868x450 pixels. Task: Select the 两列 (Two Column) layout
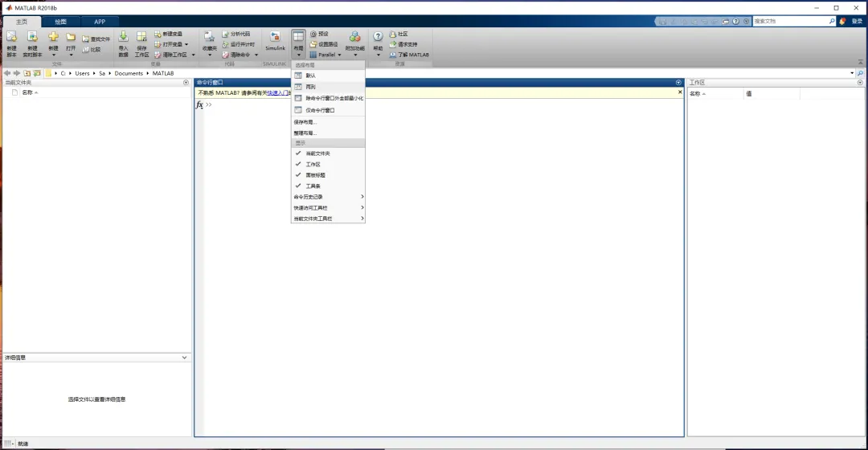coord(328,87)
